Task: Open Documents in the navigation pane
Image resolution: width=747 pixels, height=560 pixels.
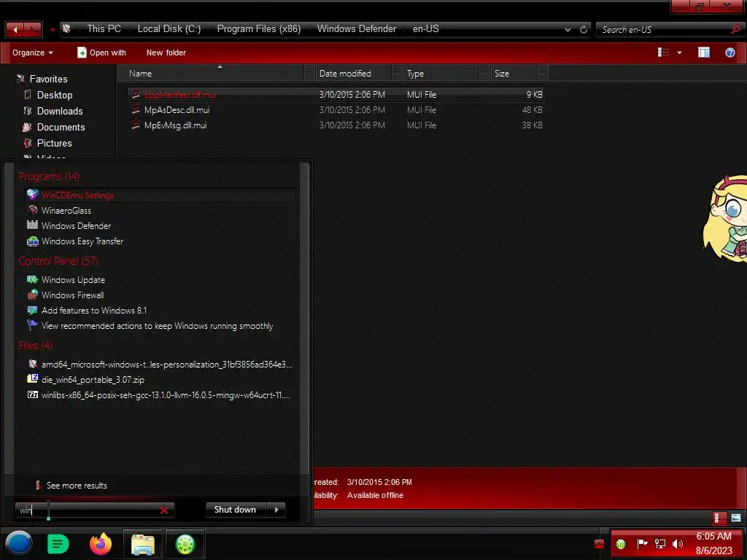Action: point(61,128)
